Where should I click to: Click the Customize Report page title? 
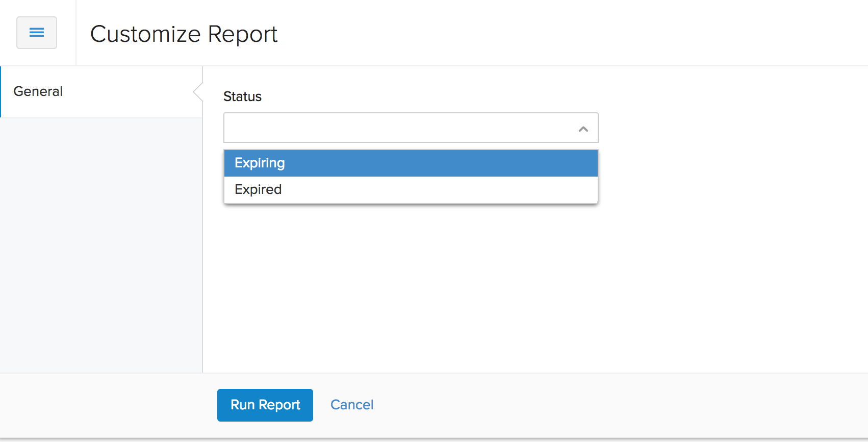coord(184,34)
